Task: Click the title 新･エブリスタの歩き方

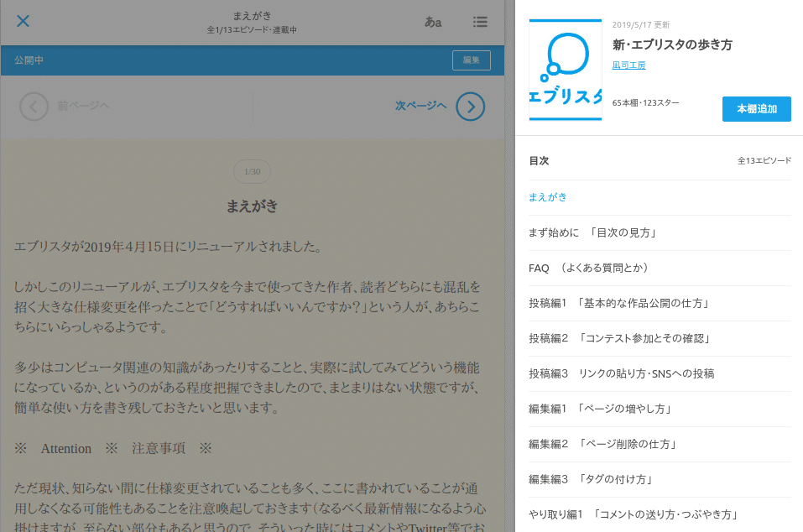Action: click(672, 45)
